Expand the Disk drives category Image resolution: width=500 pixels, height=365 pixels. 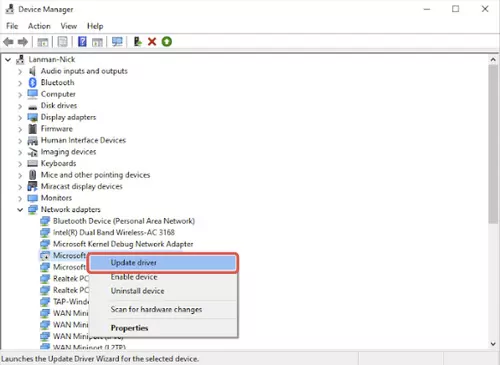tap(20, 106)
